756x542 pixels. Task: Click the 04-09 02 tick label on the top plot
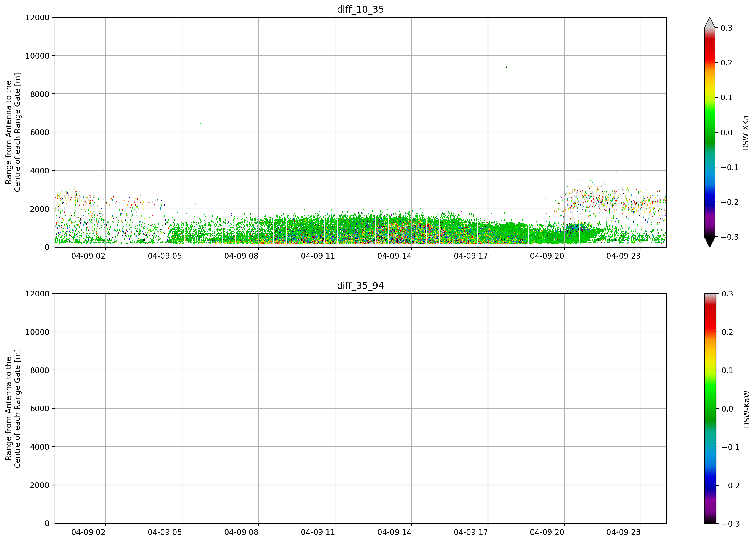point(88,256)
